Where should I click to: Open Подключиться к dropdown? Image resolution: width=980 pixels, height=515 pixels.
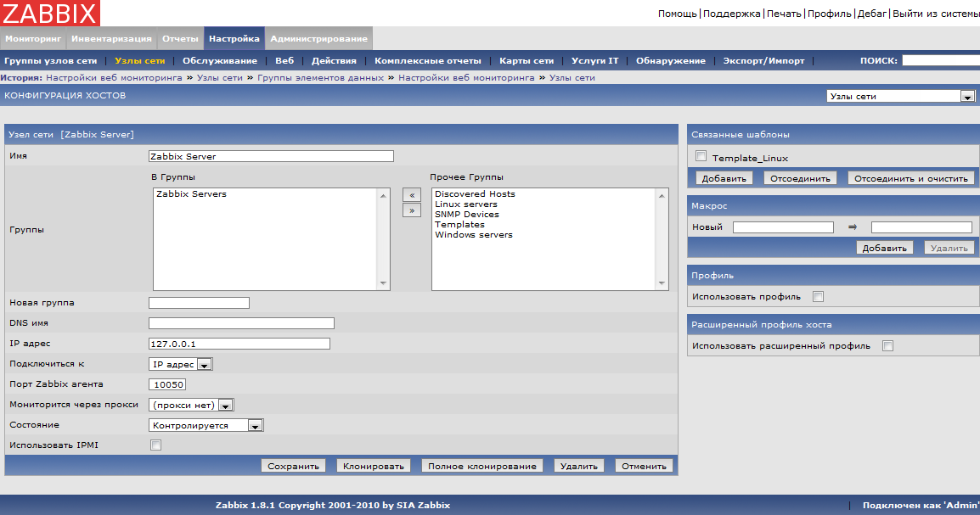pyautogui.click(x=181, y=364)
